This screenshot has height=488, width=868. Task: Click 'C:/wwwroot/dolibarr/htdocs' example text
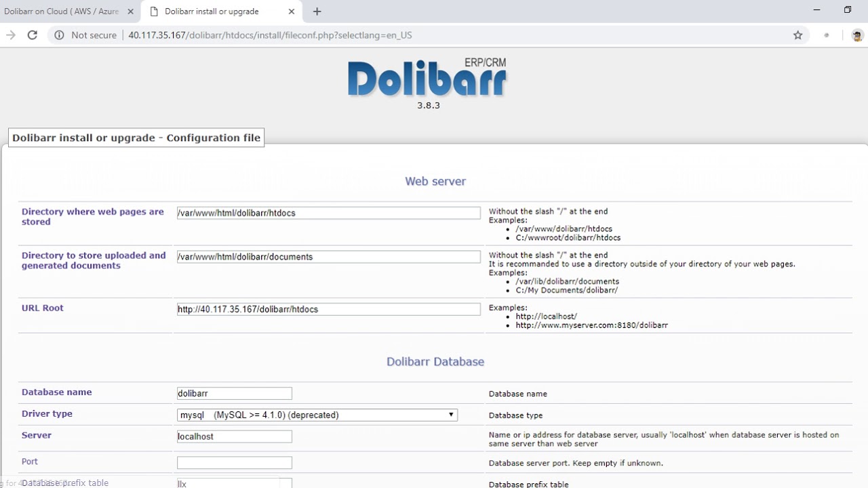pyautogui.click(x=568, y=238)
